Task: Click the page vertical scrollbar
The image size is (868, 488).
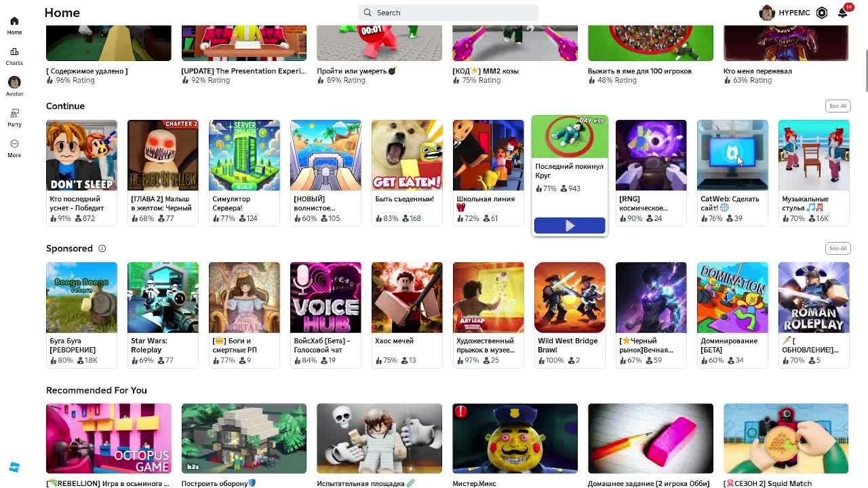Action: [x=865, y=70]
